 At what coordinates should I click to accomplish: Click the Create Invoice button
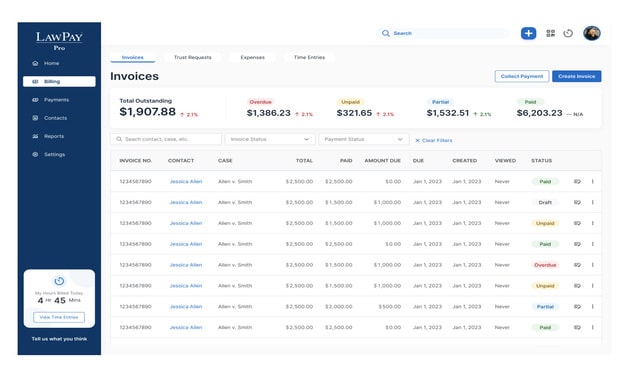coord(577,76)
